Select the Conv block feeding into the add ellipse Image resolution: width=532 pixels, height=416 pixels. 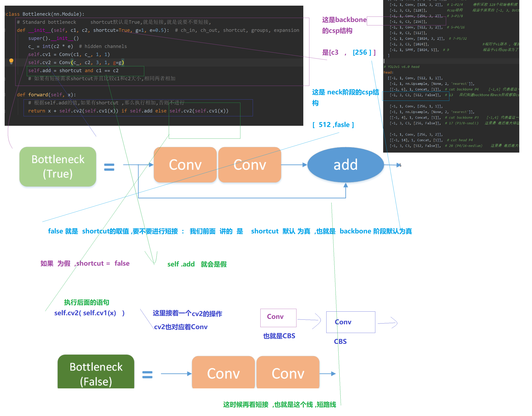click(x=250, y=165)
